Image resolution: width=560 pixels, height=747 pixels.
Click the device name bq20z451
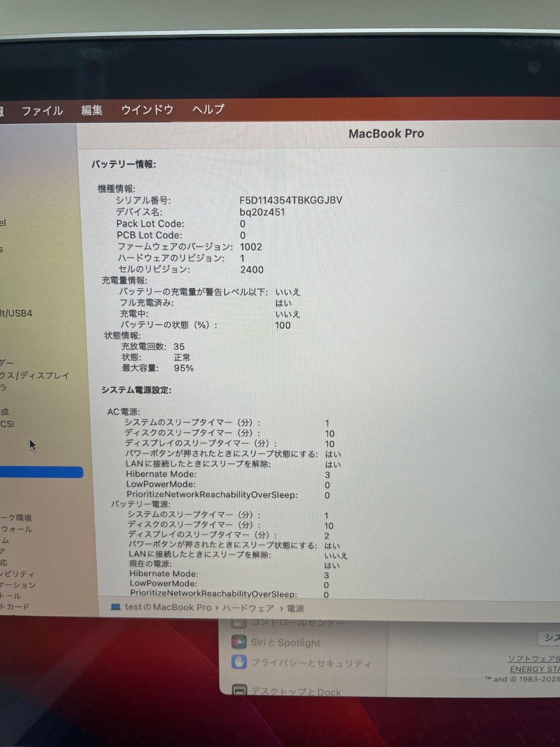(262, 212)
